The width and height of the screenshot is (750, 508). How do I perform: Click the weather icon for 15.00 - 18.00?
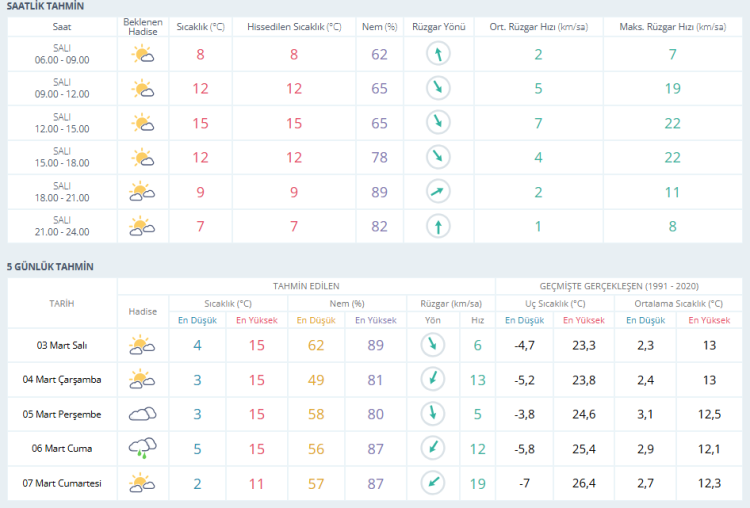pos(143,157)
